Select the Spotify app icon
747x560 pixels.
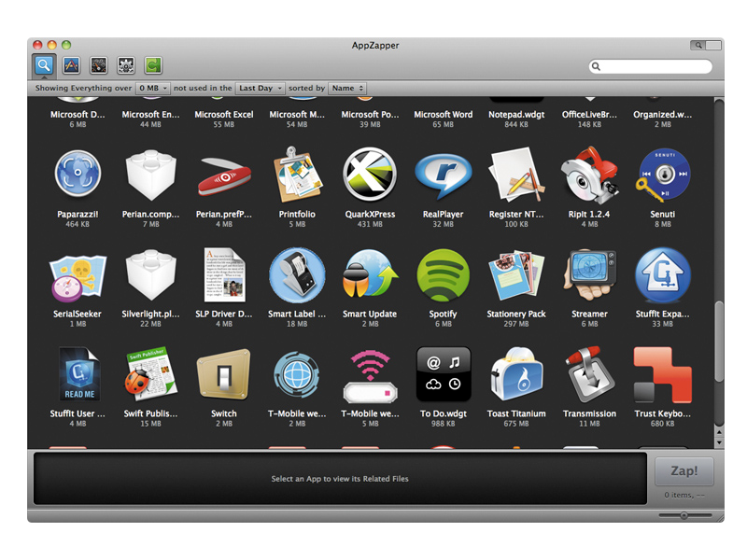(x=443, y=274)
